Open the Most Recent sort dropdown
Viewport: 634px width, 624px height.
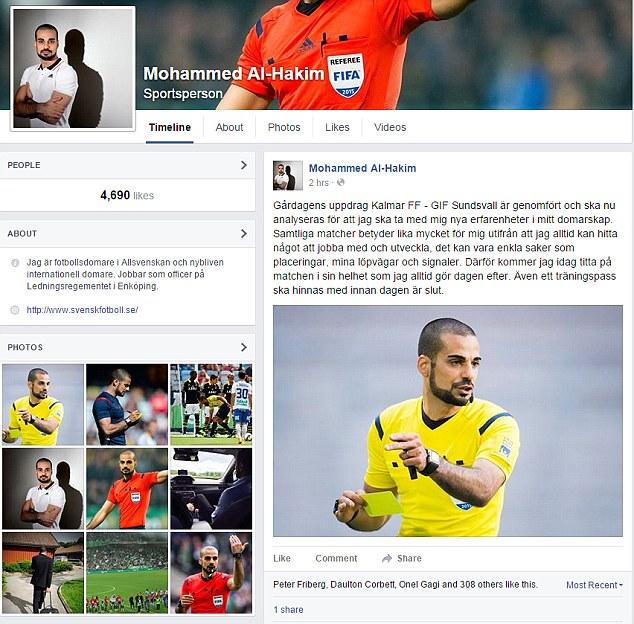pyautogui.click(x=594, y=585)
